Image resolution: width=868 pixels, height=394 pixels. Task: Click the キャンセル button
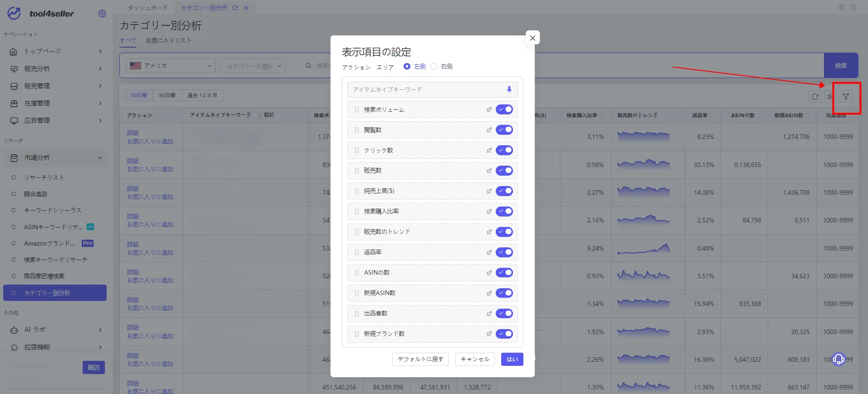(475, 359)
